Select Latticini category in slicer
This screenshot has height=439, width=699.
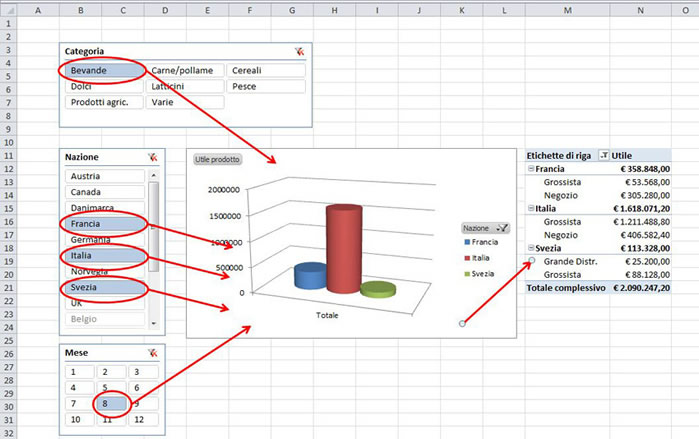(x=185, y=87)
